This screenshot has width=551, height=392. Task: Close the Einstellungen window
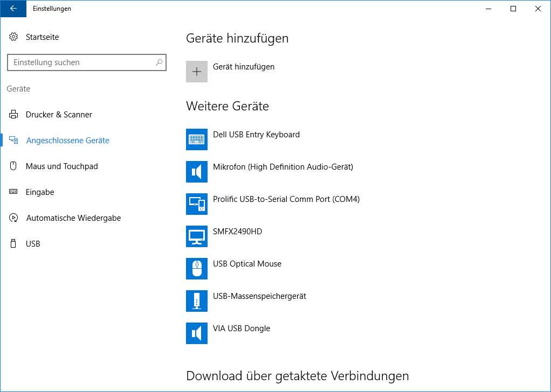538,9
